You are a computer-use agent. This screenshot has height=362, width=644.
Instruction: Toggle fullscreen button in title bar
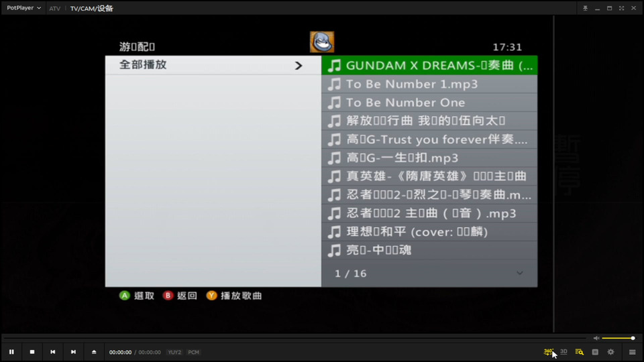point(621,8)
